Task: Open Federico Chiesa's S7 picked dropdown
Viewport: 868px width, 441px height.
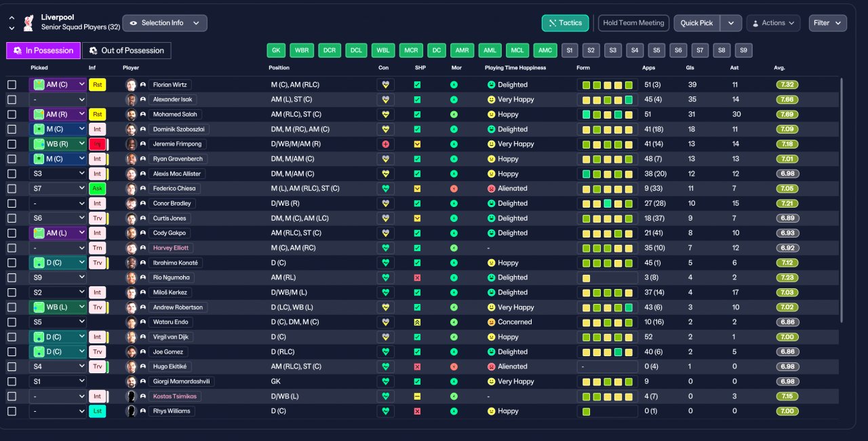Action: point(58,189)
